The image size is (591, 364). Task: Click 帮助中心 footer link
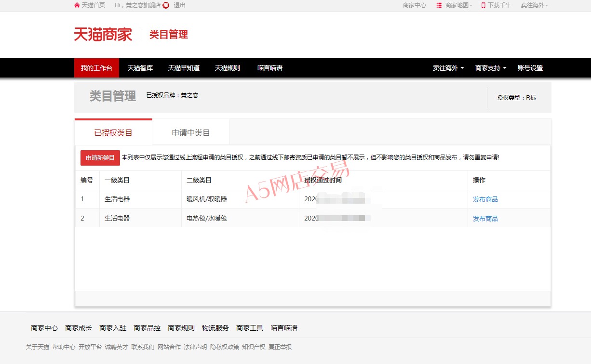(64, 347)
